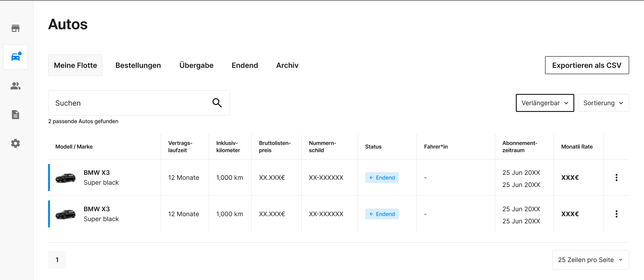The width and height of the screenshot is (644, 280).
Task: Select the car icon in the sidebar
Action: click(x=16, y=57)
